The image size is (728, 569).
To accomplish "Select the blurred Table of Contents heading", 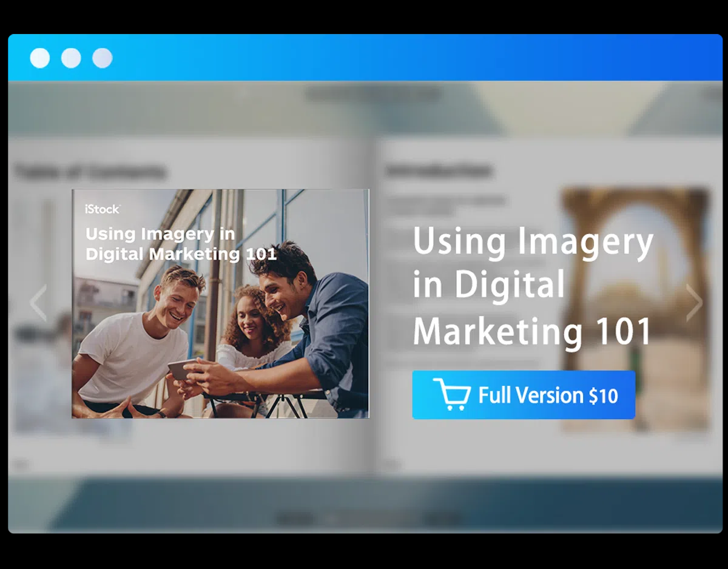I will [x=89, y=172].
